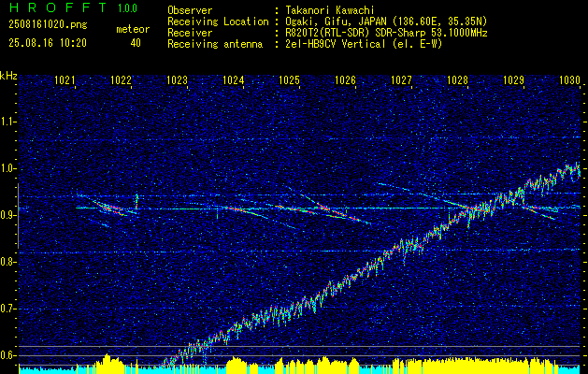588x374 pixels.
Task: Click the date stamp 25.08.16 10:20
Action: pyautogui.click(x=48, y=43)
